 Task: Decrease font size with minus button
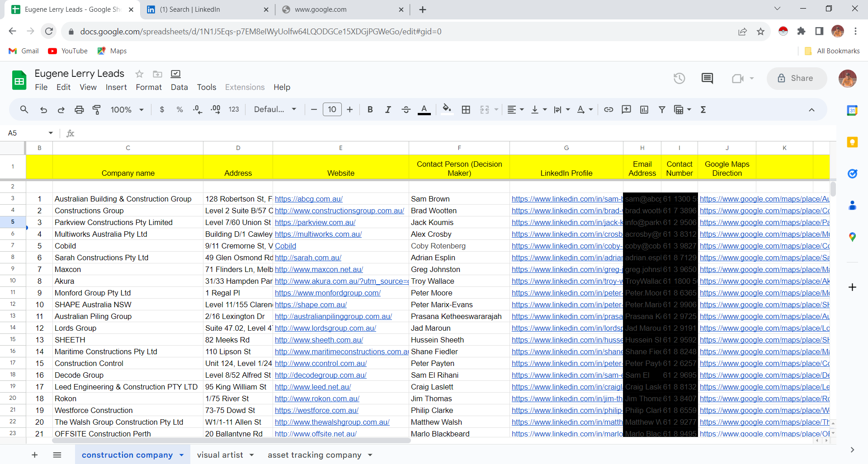coord(314,109)
